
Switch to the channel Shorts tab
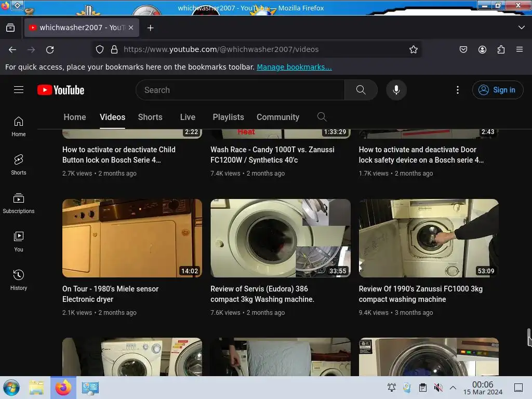click(150, 117)
